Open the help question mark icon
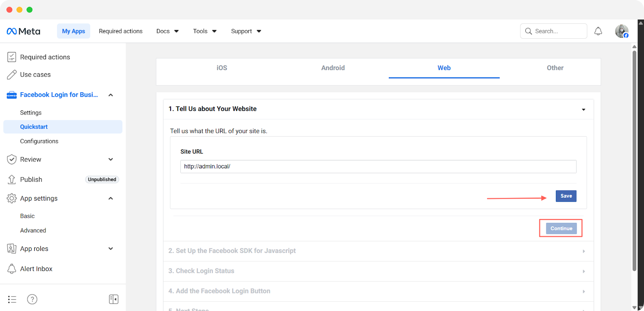Viewport: 644px width, 311px height. click(32, 299)
